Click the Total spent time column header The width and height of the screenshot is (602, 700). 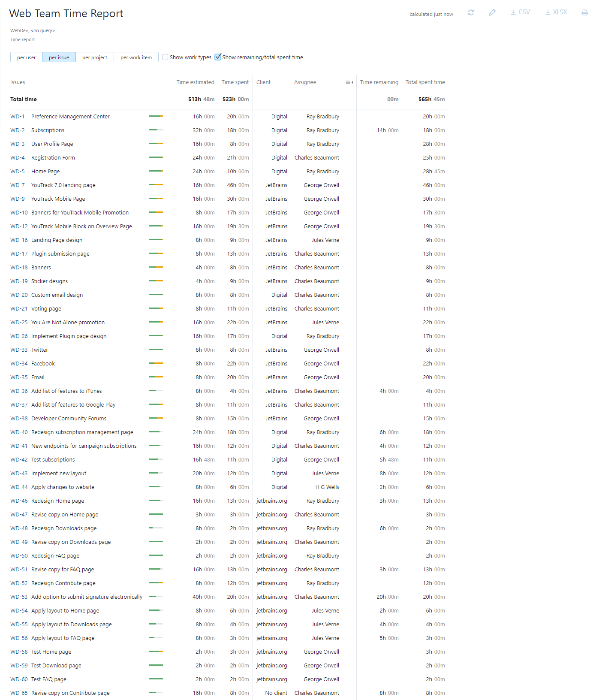coord(425,82)
